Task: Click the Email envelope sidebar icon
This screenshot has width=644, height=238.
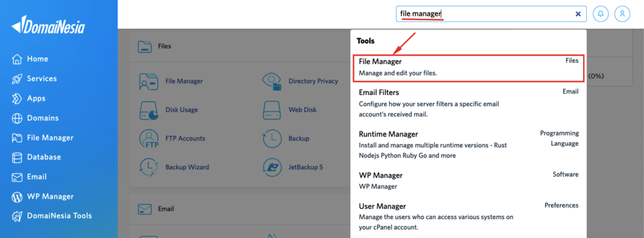Action: click(x=17, y=177)
